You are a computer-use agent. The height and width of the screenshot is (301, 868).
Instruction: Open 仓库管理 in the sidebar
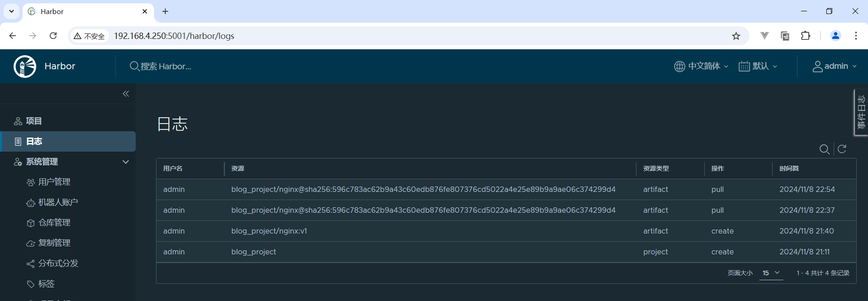pos(54,223)
